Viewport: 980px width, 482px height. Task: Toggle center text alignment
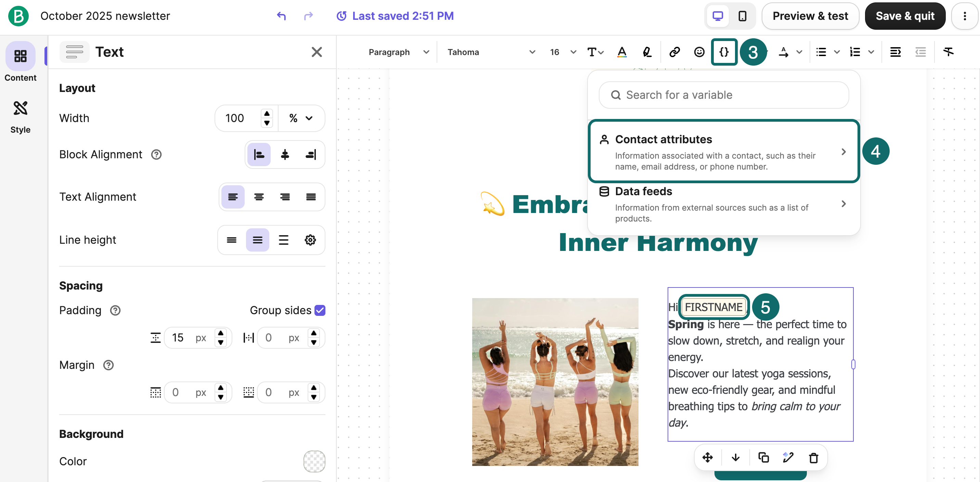point(259,197)
